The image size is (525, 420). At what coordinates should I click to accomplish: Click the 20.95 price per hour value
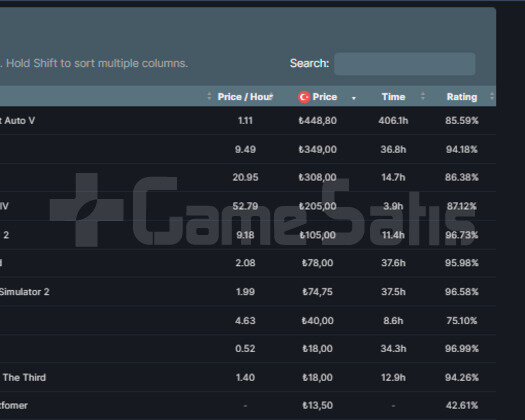[245, 177]
